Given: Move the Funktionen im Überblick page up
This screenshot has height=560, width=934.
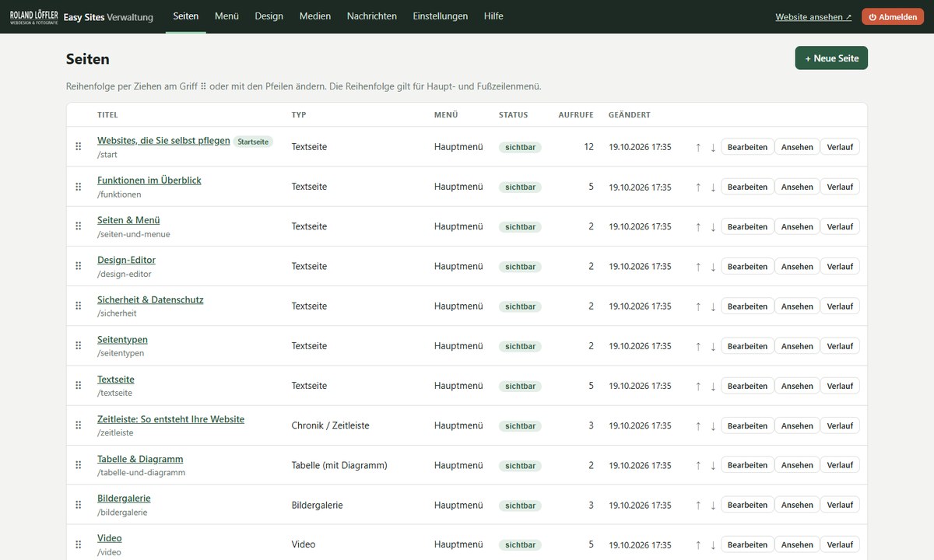Looking at the screenshot, I should (x=698, y=187).
